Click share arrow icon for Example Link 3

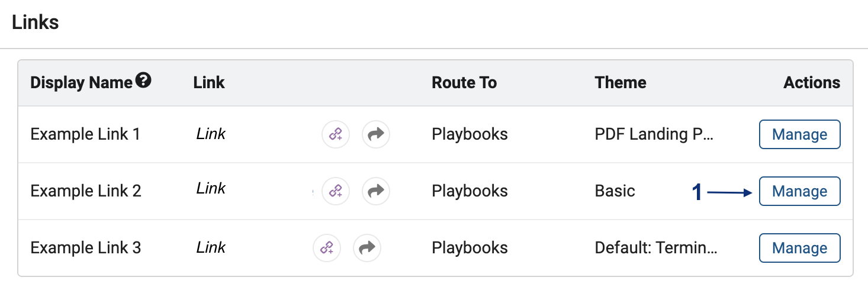coord(367,248)
